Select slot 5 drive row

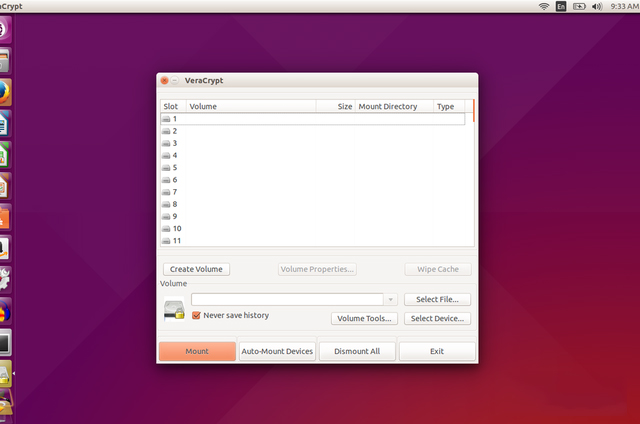point(313,168)
